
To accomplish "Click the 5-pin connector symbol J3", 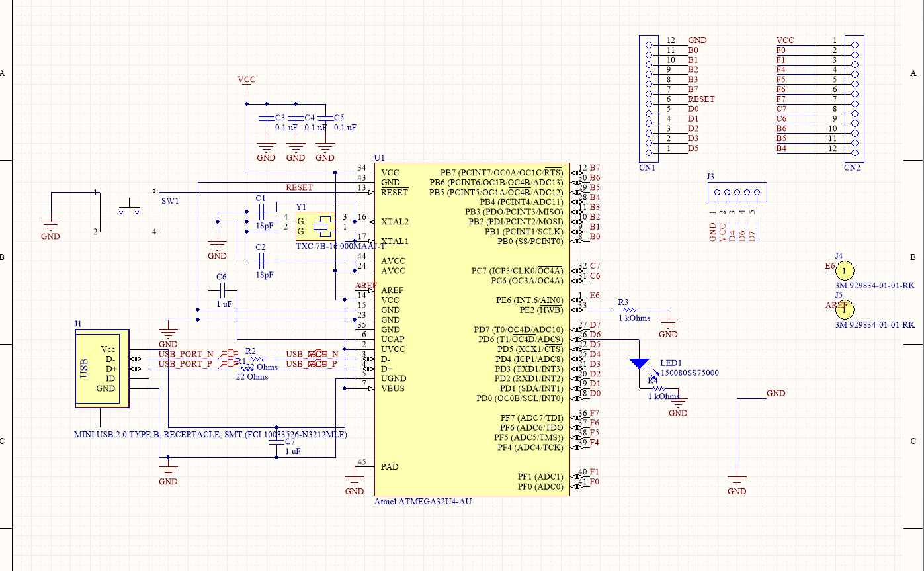I will pos(738,191).
